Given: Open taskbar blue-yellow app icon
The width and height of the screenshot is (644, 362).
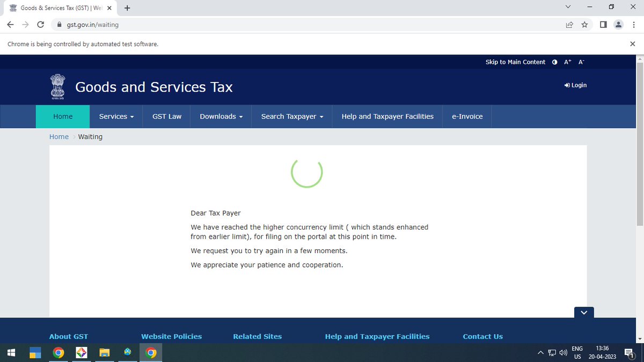Looking at the screenshot, I should (35, 352).
